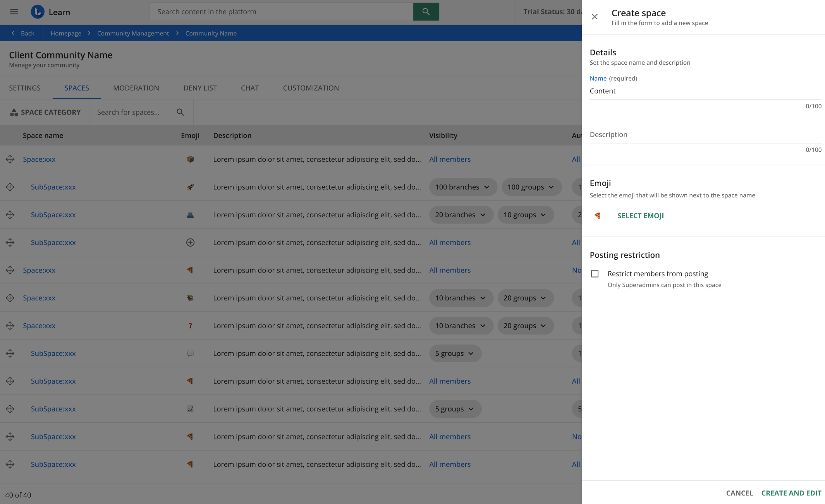This screenshot has width=825, height=504.
Task: Expand the 100 groups dropdown
Action: click(531, 187)
